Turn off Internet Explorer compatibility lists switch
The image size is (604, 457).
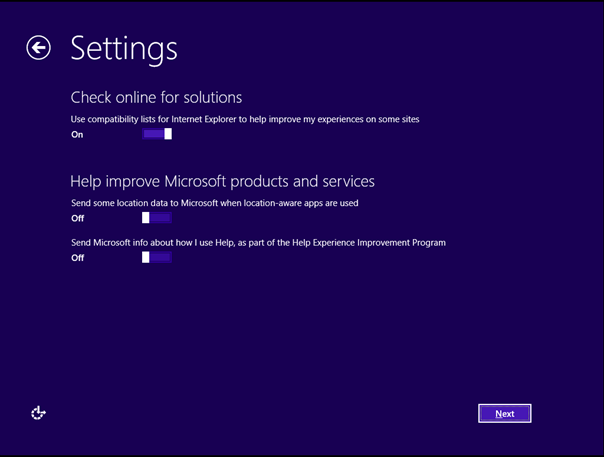157,134
